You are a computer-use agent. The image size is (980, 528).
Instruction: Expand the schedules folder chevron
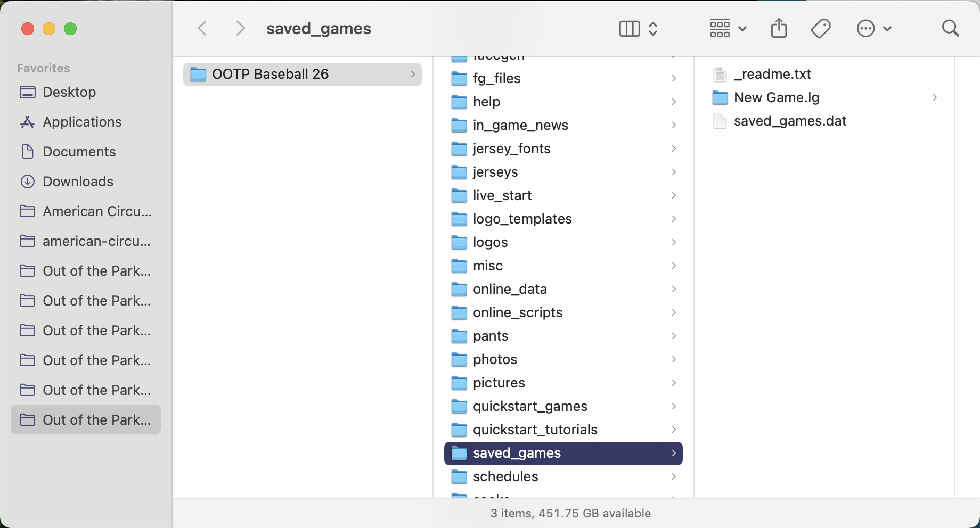[x=674, y=476]
